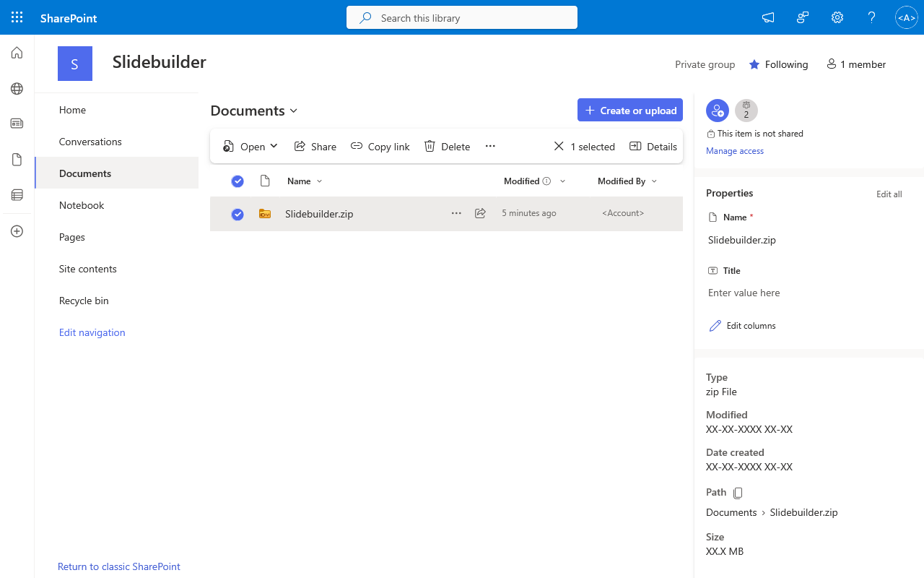Clear selection with the X icon

[559, 146]
